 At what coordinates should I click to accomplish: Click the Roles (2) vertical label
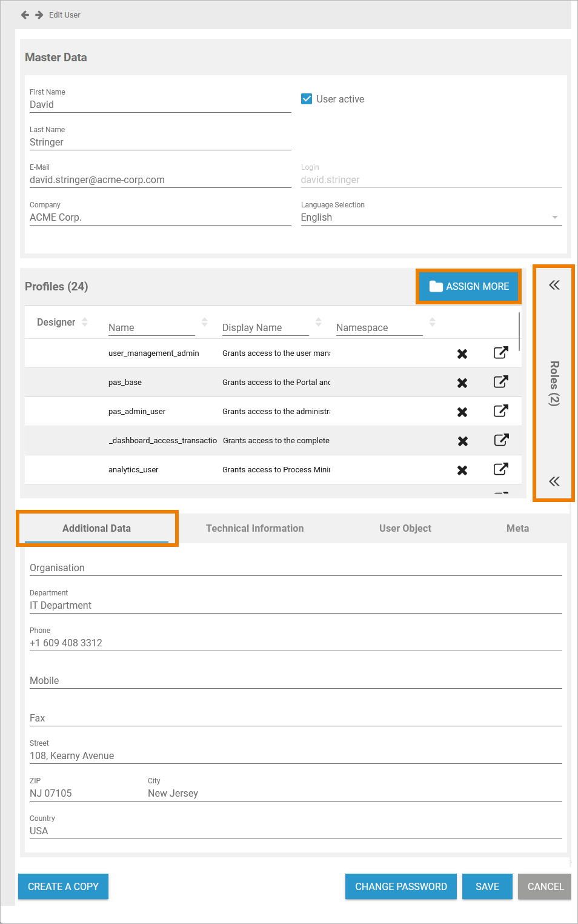(554, 383)
